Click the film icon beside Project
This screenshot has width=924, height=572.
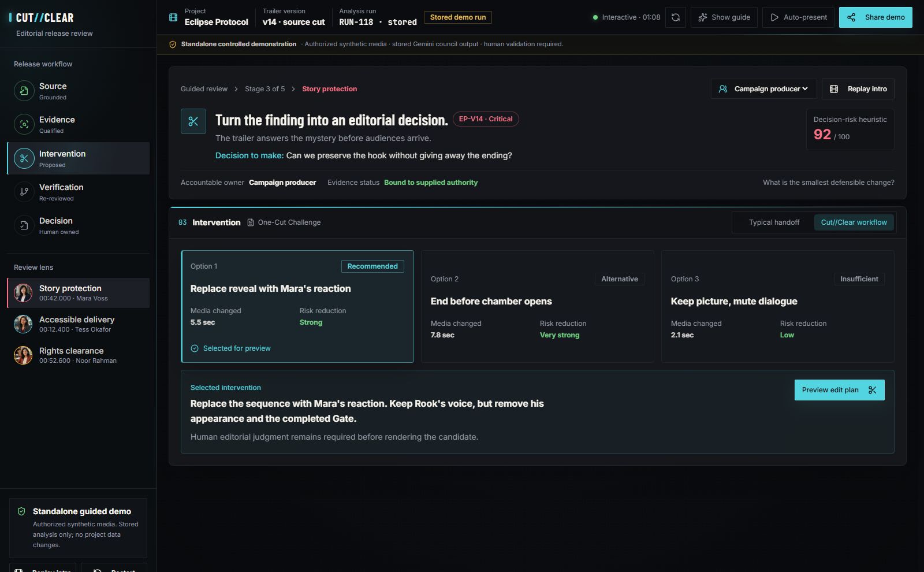[173, 17]
